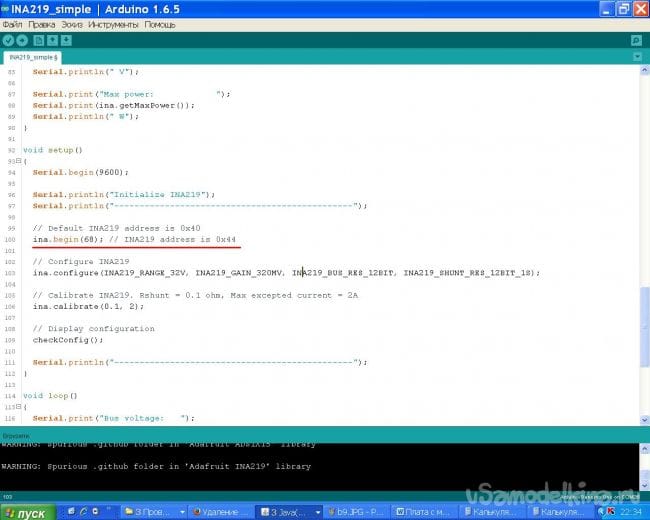Expand the tab dropdown arrow at right
Viewport: 650px width, 520px height.
pos(635,58)
